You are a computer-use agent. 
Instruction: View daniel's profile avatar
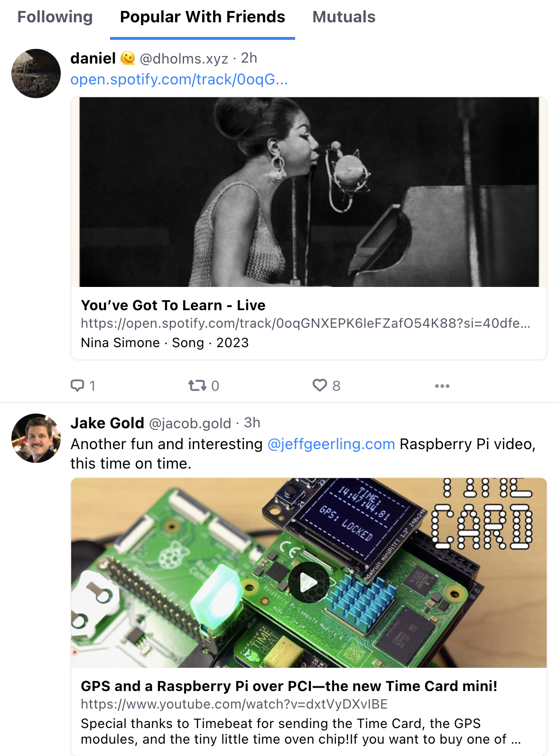pos(36,74)
